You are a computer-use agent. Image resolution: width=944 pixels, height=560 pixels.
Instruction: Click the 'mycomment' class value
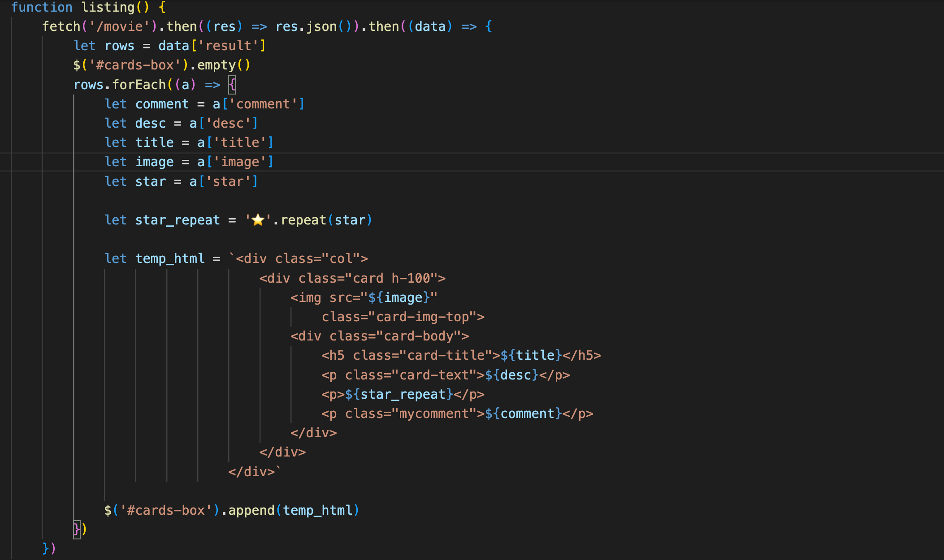(434, 414)
